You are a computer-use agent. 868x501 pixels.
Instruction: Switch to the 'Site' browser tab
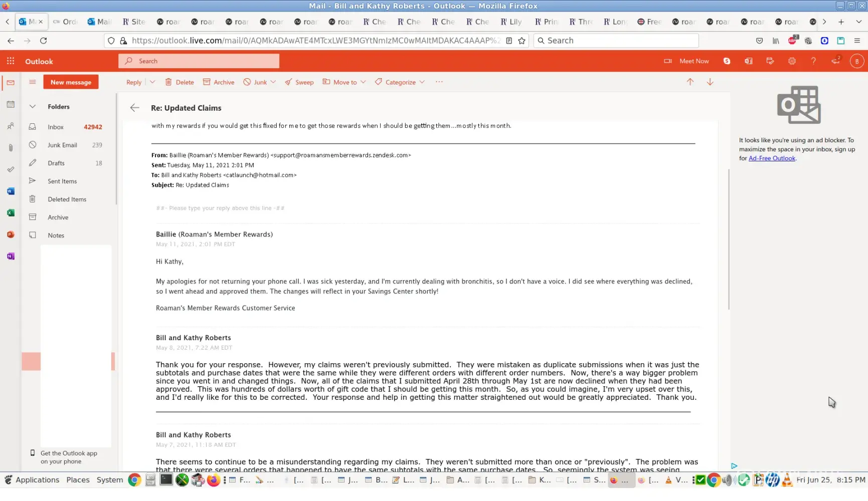tap(134, 22)
